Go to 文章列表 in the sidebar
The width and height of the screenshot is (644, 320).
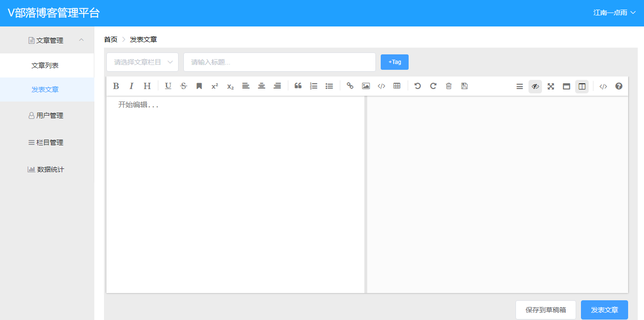point(45,65)
